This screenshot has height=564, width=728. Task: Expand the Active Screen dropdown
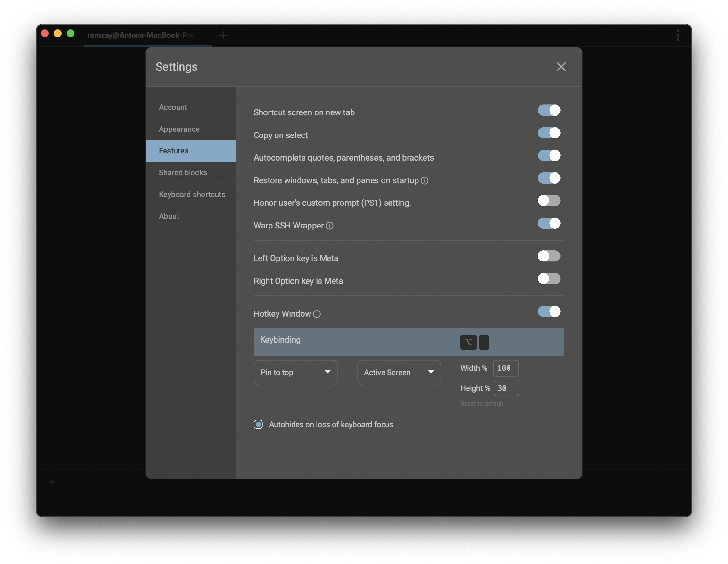[x=399, y=372]
